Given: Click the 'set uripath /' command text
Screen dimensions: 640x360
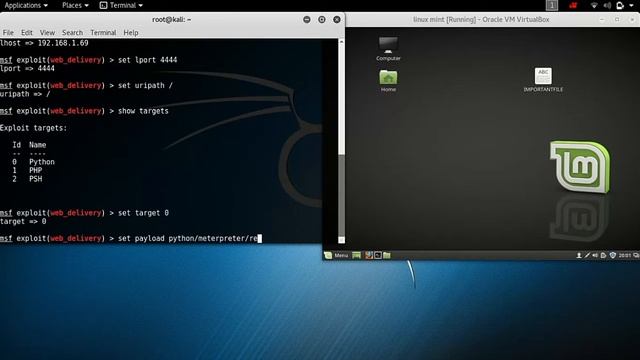Looking at the screenshot, I should [x=145, y=85].
